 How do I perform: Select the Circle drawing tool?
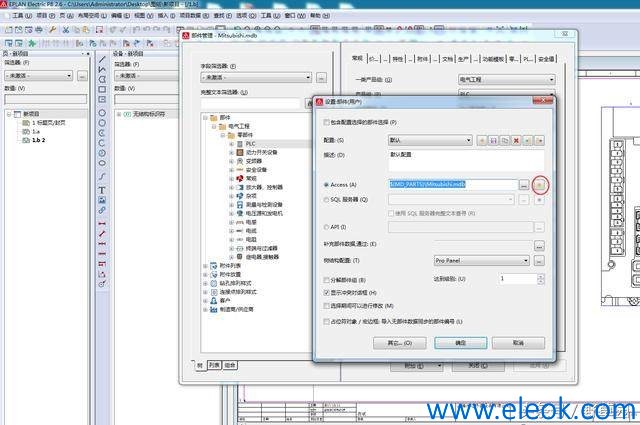pyautogui.click(x=102, y=113)
